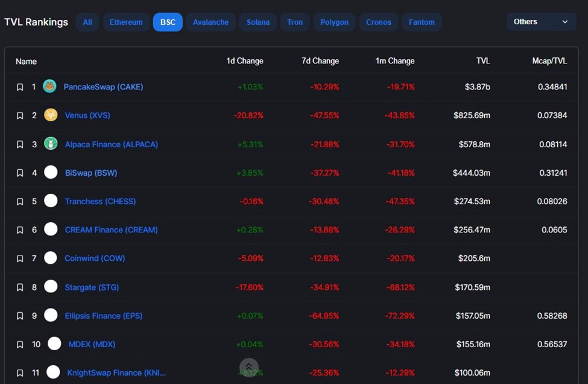Image resolution: width=588 pixels, height=384 pixels.
Task: Open the CREAM Finance (CREAM) link
Action: tap(111, 229)
